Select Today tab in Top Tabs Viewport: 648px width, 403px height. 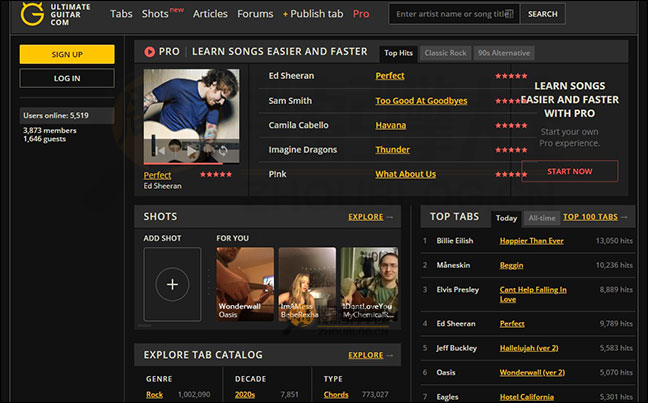(506, 218)
